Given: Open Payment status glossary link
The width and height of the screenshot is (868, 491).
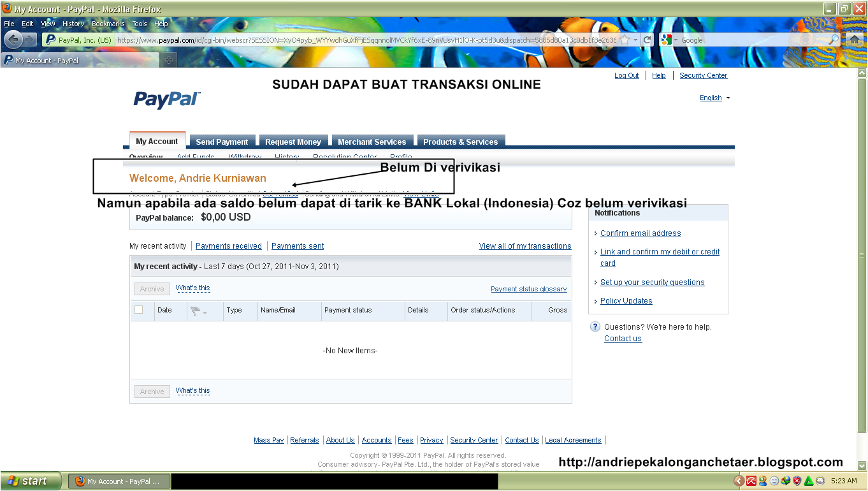Looking at the screenshot, I should (529, 289).
